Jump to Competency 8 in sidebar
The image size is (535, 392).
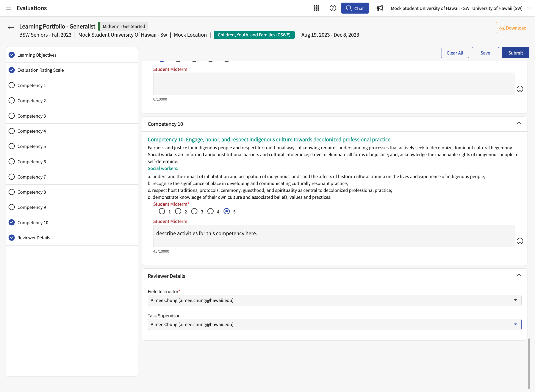(x=72, y=192)
